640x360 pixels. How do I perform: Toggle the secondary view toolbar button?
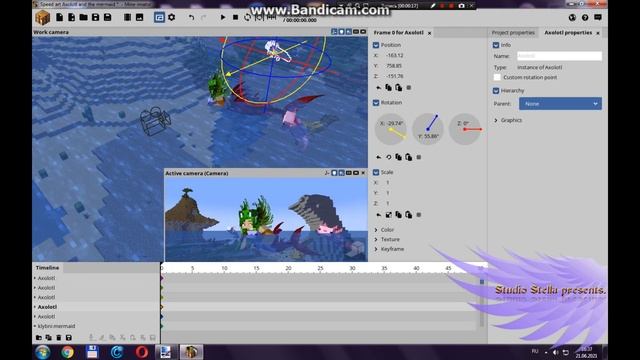pyautogui.click(x=159, y=18)
